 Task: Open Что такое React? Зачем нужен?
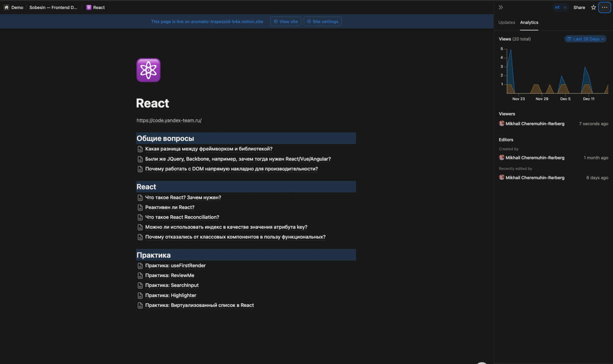(x=183, y=198)
